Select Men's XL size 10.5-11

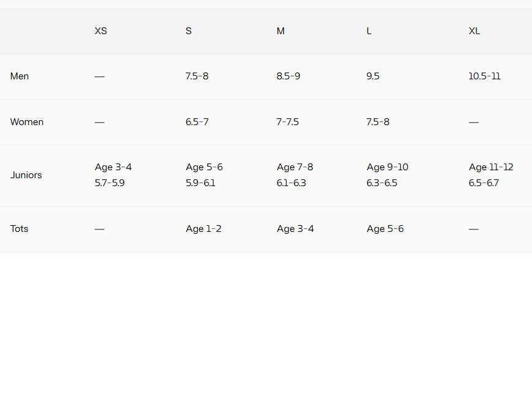pyautogui.click(x=484, y=76)
